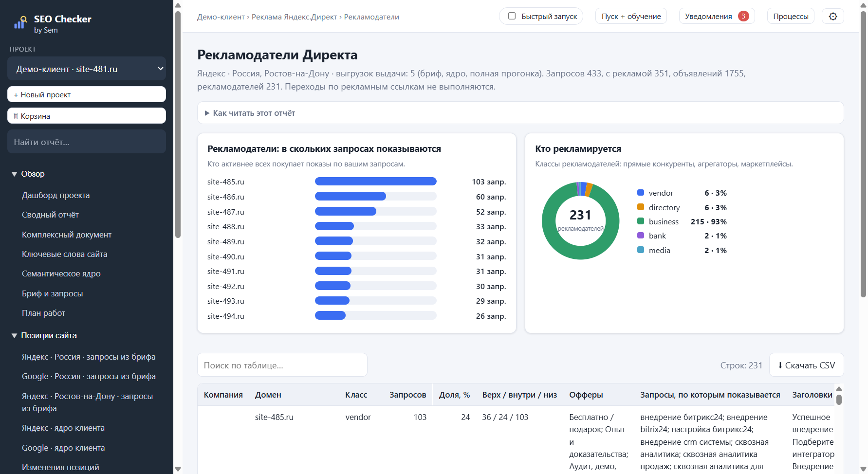Collapse the Позиции сайта sidebar group
This screenshot has width=868, height=474.
(44, 335)
